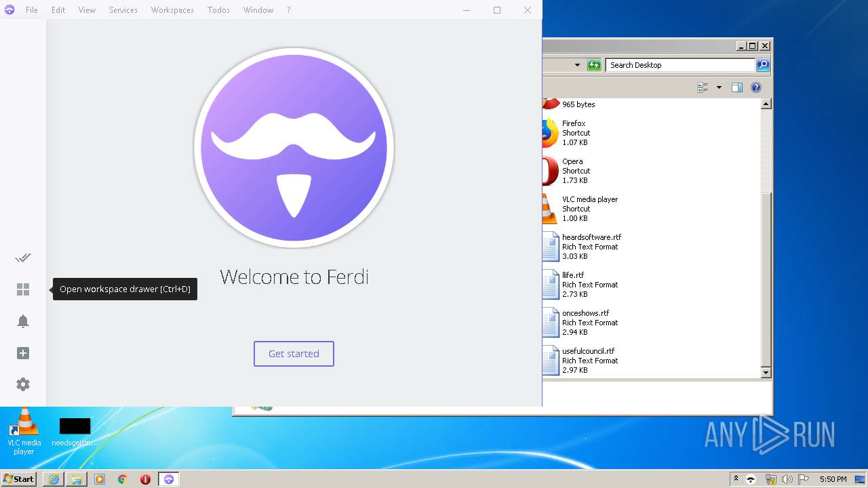Open the Edit menu
Viewport: 868px width, 488px height.
pos(58,10)
